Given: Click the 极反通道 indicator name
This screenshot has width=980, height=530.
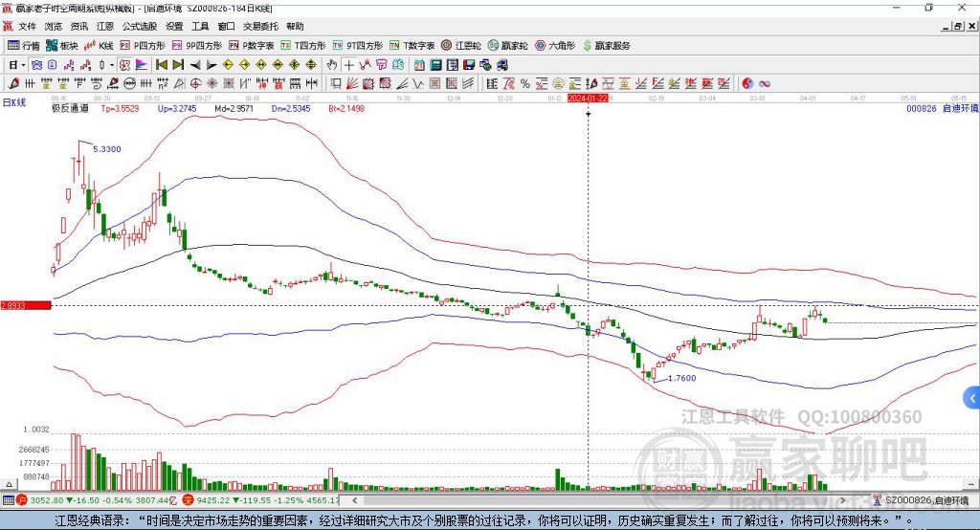Looking at the screenshot, I should (x=70, y=108).
